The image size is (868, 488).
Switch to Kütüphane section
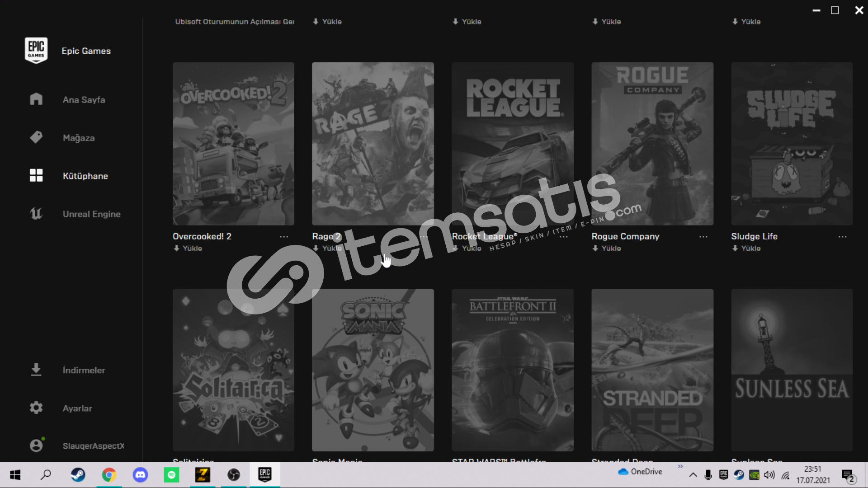pos(85,176)
